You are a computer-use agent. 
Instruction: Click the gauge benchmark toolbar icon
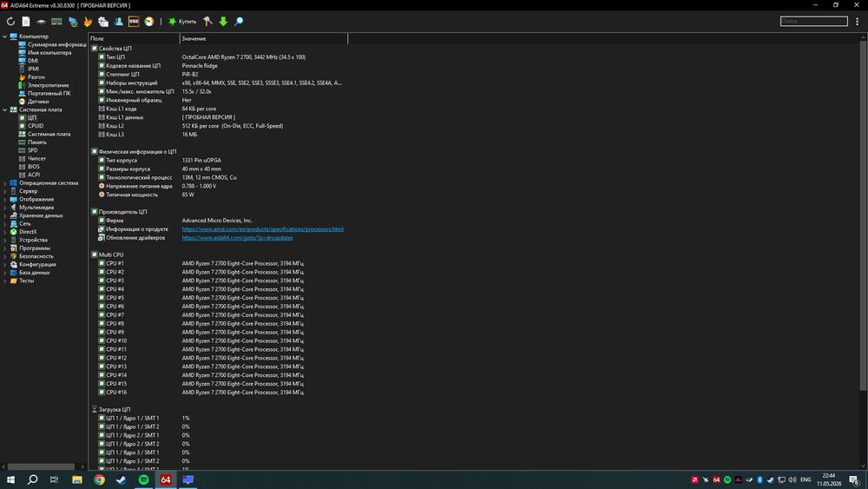click(149, 22)
